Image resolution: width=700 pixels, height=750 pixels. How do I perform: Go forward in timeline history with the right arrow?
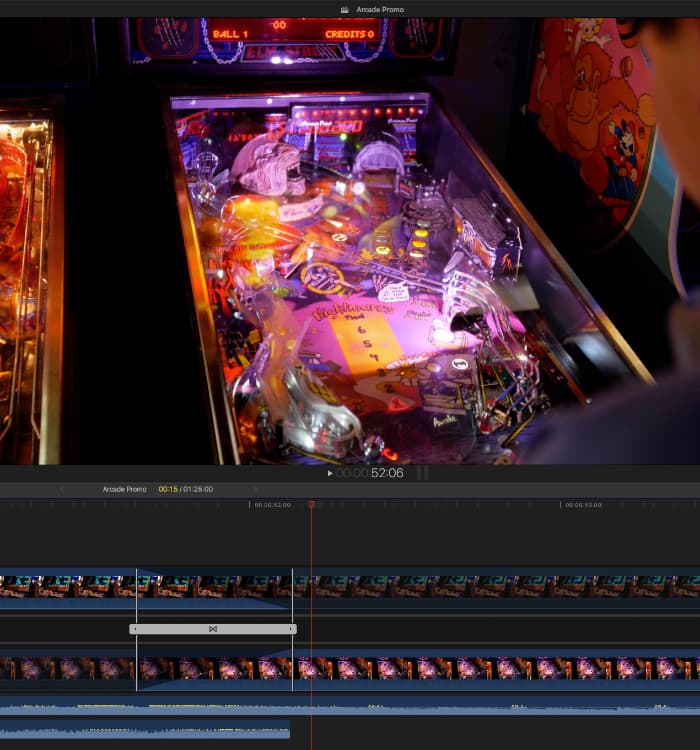click(x=254, y=489)
